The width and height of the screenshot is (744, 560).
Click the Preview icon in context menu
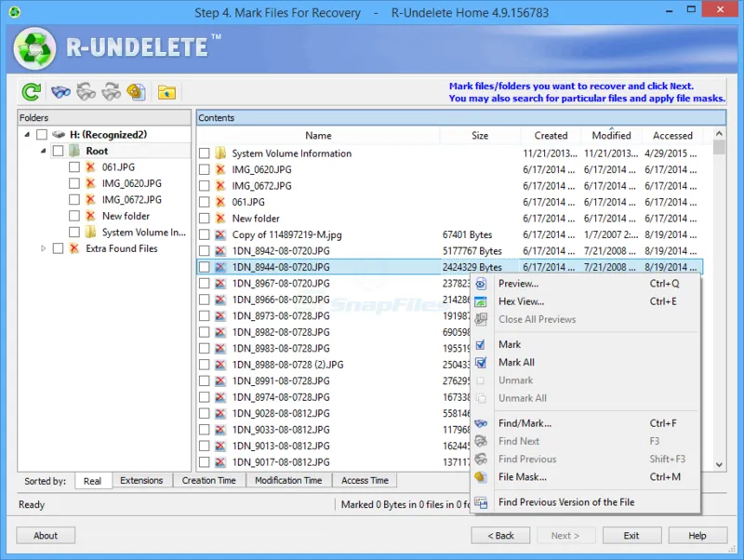pos(481,284)
